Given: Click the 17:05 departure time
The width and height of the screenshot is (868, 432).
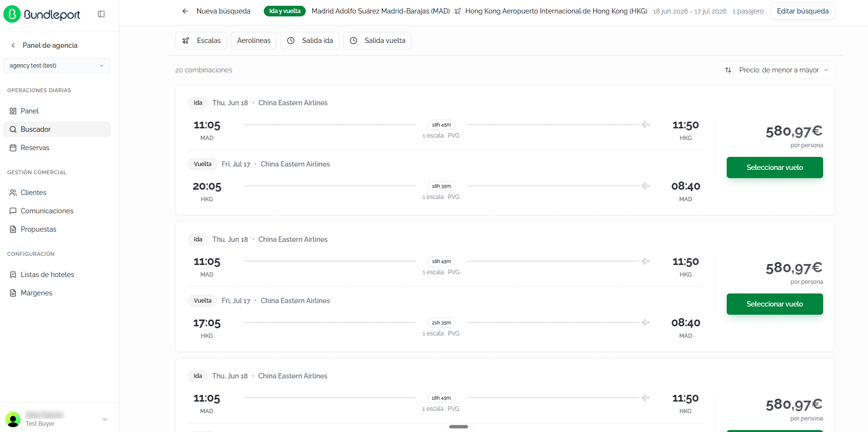Looking at the screenshot, I should 207,323.
